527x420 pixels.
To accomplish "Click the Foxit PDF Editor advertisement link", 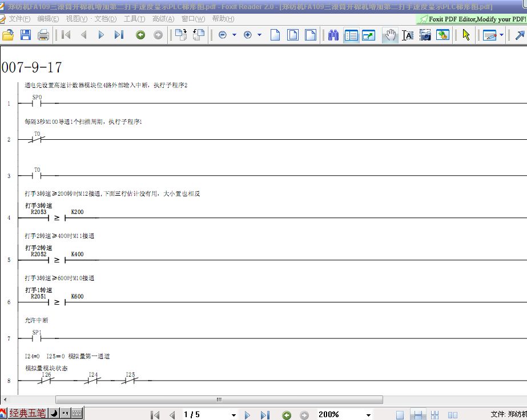I will (472, 19).
